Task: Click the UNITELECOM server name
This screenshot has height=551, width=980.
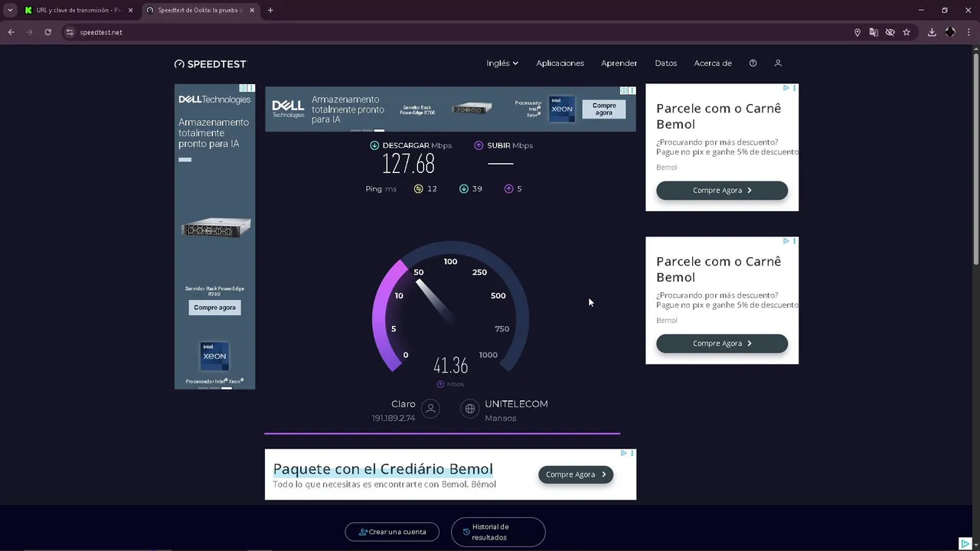Action: click(516, 404)
